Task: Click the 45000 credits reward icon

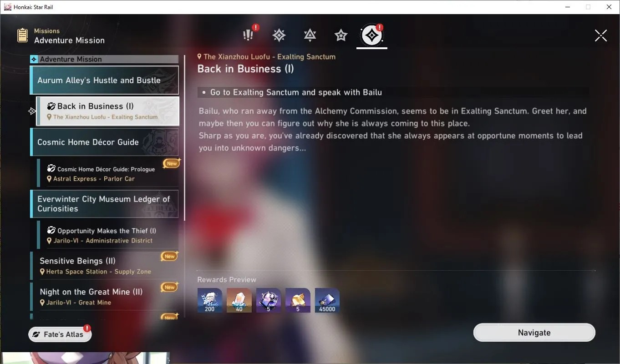Action: click(327, 300)
